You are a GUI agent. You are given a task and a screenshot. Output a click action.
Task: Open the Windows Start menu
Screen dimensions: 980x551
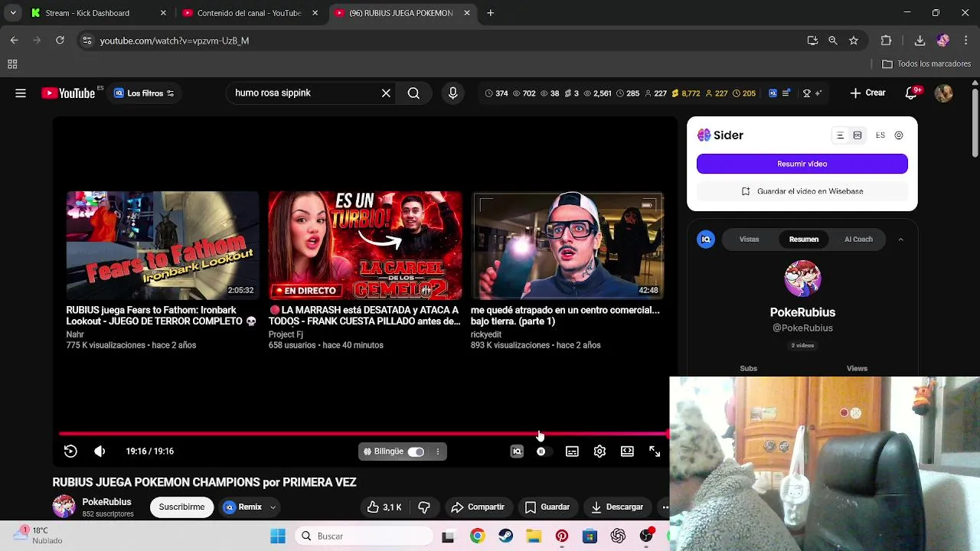pyautogui.click(x=278, y=536)
